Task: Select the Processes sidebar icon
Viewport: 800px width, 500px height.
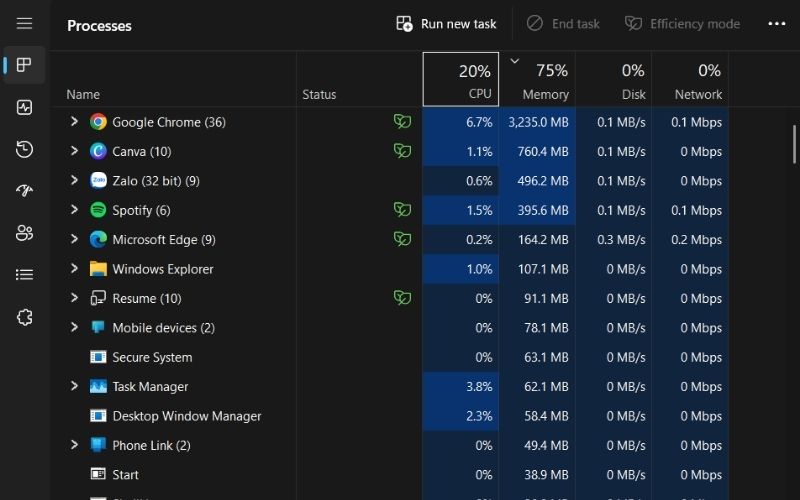Action: 24,65
